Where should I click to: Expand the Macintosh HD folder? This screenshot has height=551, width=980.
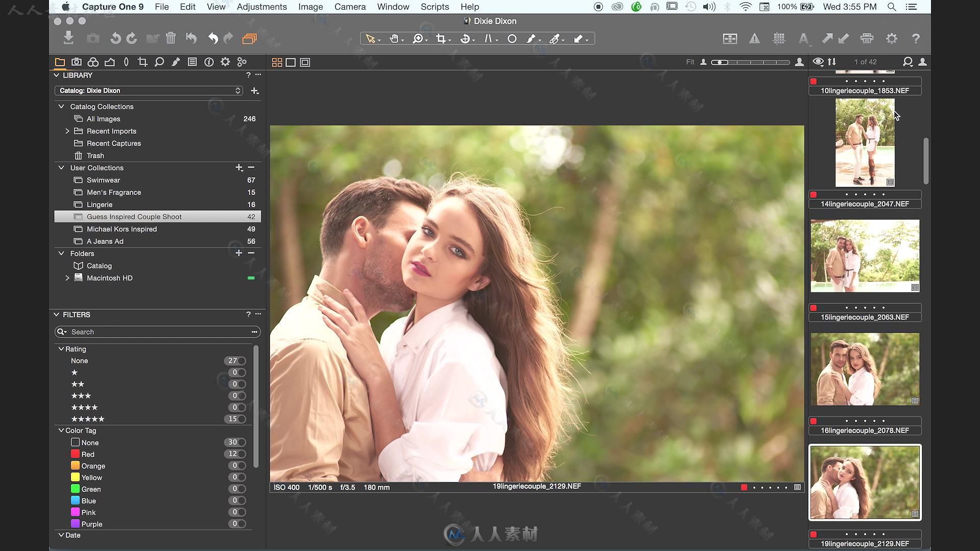67,278
